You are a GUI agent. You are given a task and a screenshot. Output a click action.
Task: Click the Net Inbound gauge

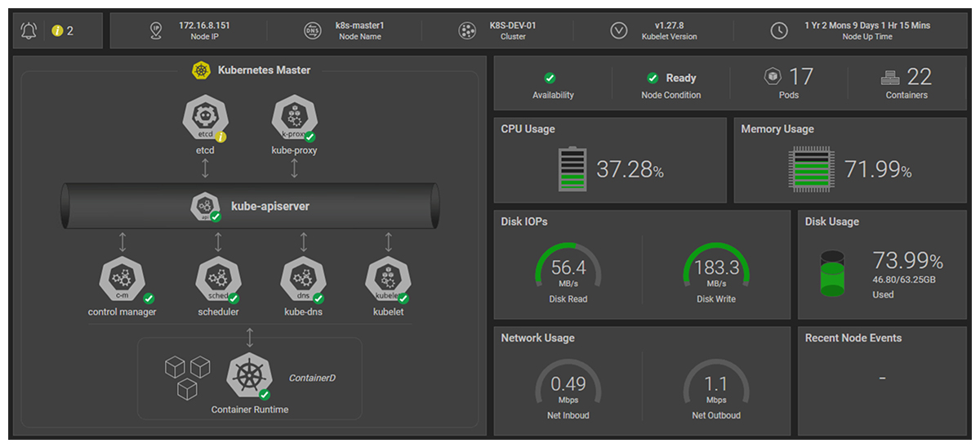point(568,385)
